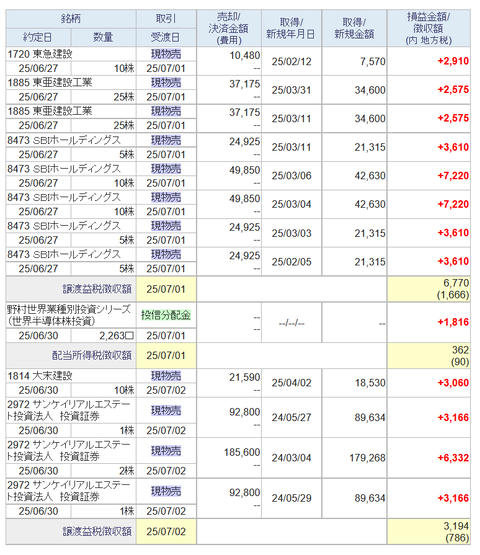Click acquisition date 25/02/12
Screen dimensions: 480x555
(291, 62)
